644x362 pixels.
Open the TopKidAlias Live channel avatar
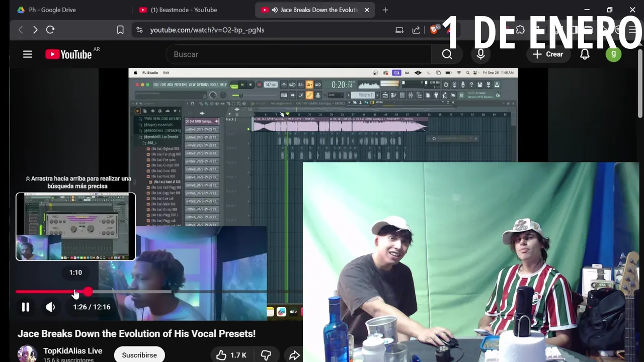(27, 354)
